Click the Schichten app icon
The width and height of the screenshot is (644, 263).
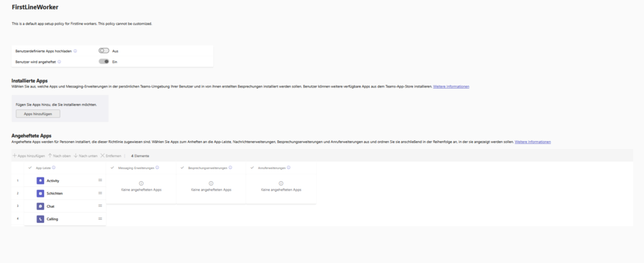click(40, 193)
